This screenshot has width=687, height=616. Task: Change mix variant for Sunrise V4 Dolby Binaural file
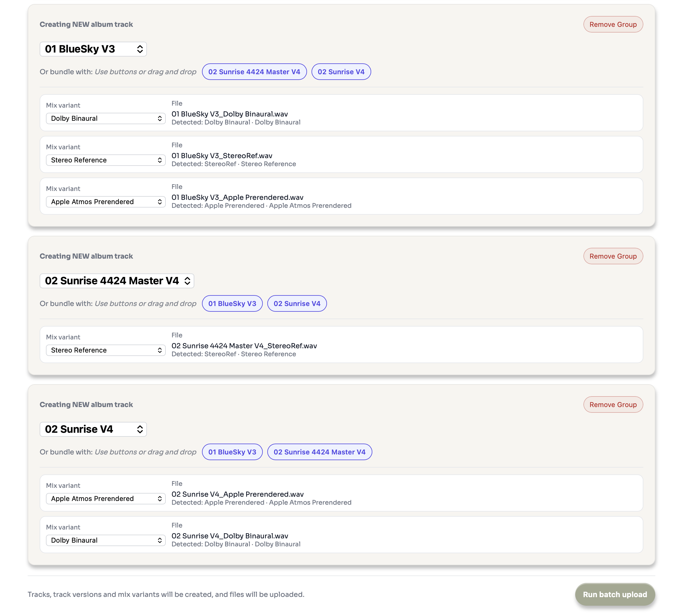tap(106, 540)
